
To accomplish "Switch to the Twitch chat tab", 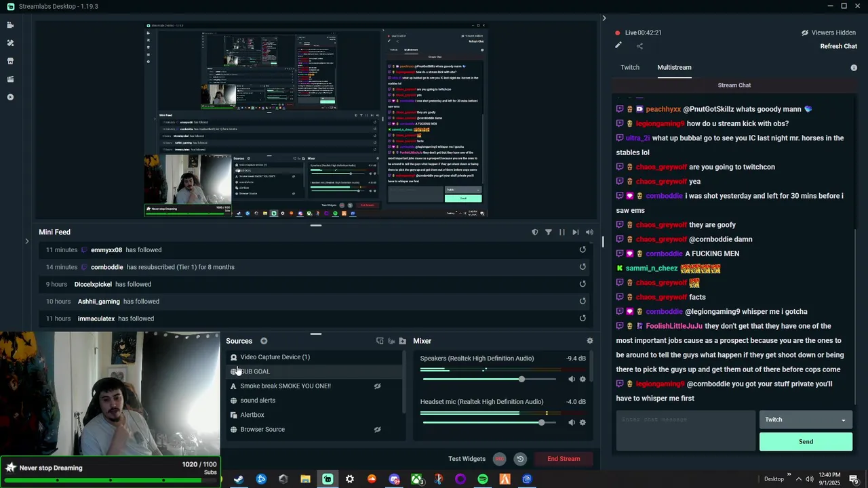I will tap(630, 68).
